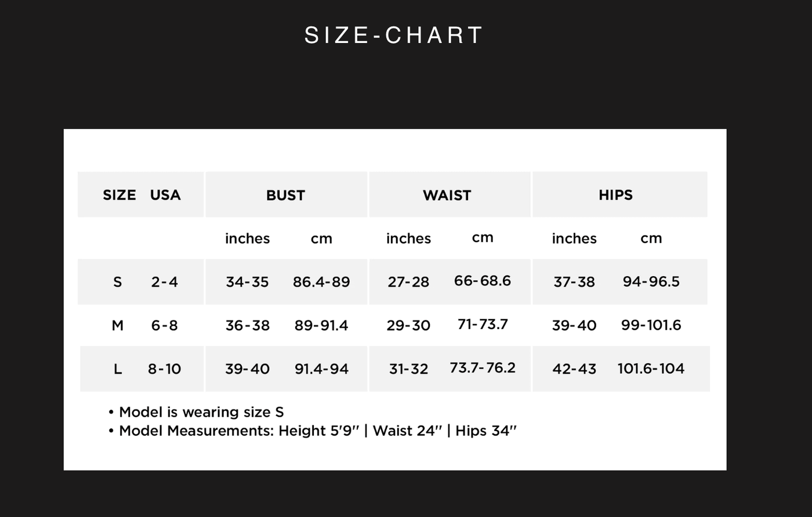Click the L size row label
Image resolution: width=812 pixels, height=517 pixels.
(118, 368)
